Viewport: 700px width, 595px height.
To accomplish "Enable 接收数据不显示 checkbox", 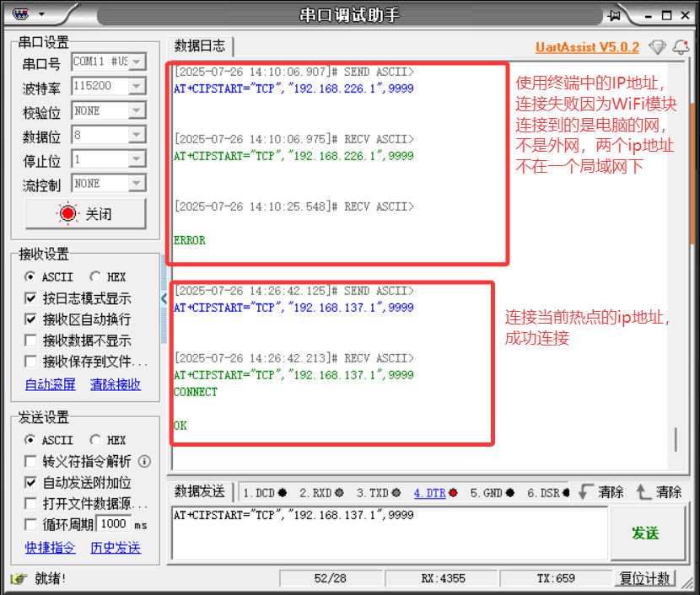I will pyautogui.click(x=30, y=340).
